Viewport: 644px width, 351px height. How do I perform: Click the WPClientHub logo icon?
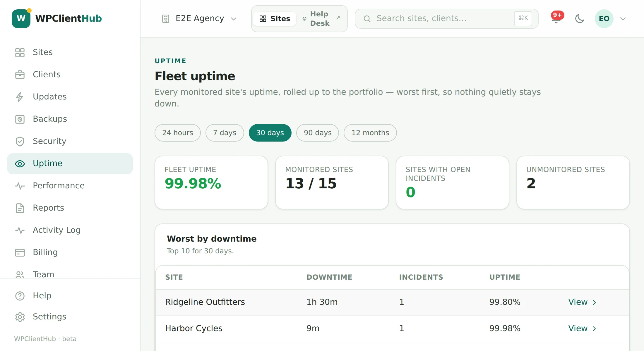click(21, 18)
